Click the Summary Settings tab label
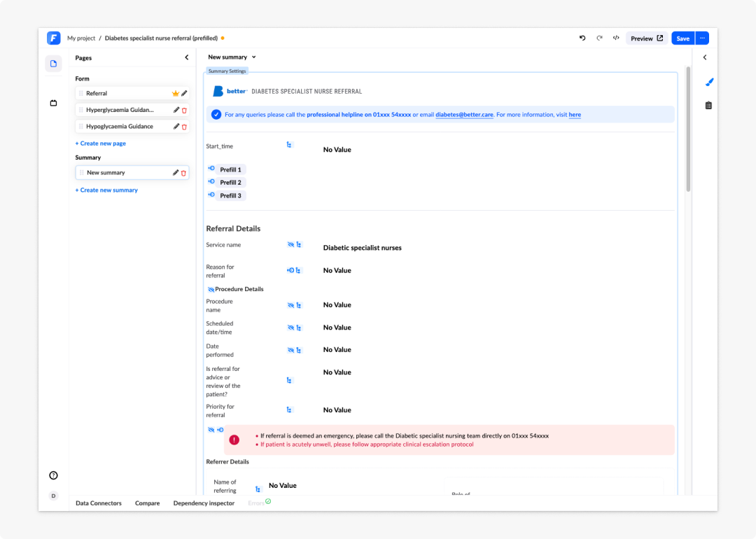 pos(227,71)
